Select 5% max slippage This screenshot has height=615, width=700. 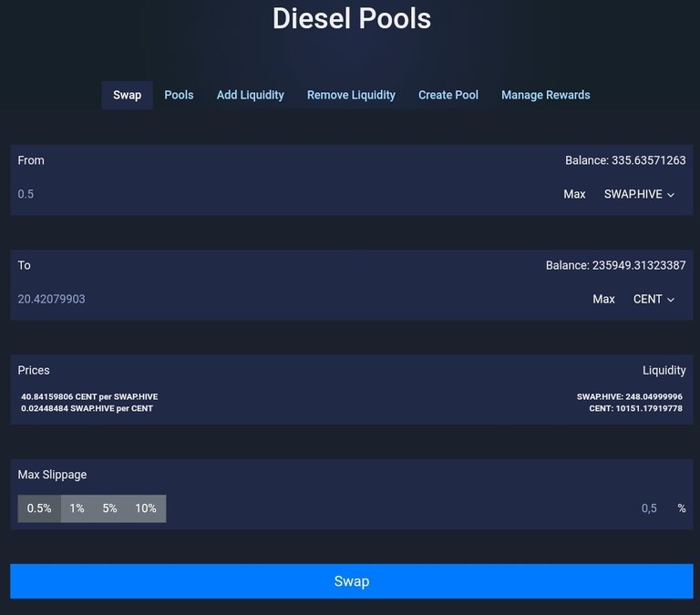click(x=109, y=508)
